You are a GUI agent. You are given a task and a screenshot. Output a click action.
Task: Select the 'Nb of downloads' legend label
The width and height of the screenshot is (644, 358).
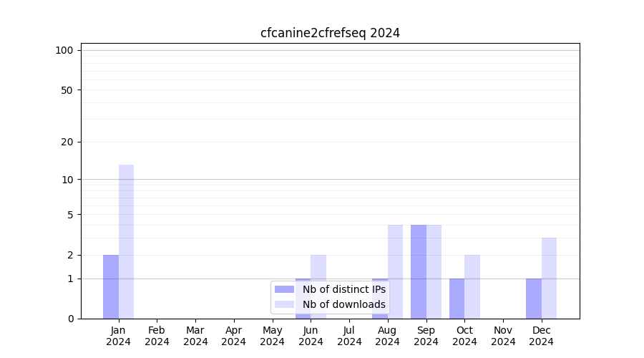pos(343,304)
